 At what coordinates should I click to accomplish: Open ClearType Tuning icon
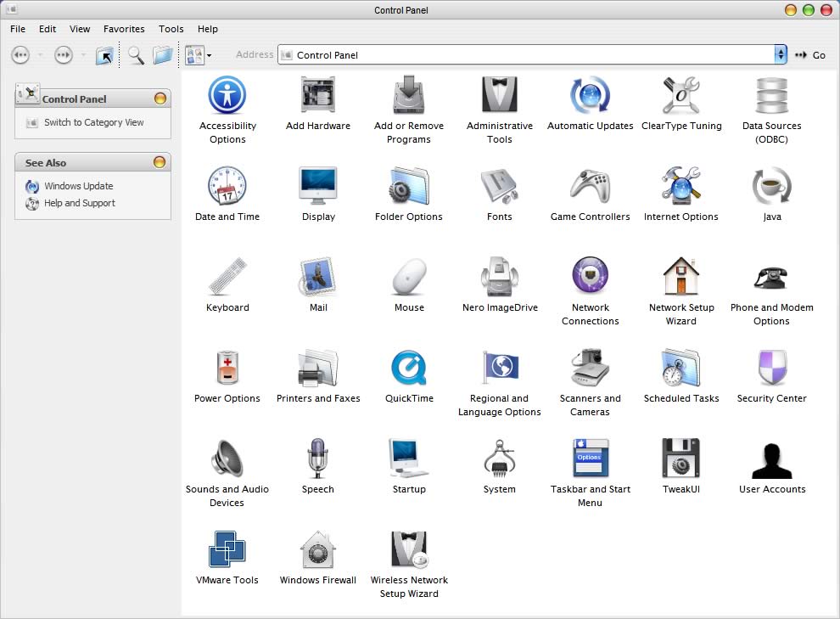coord(680,95)
